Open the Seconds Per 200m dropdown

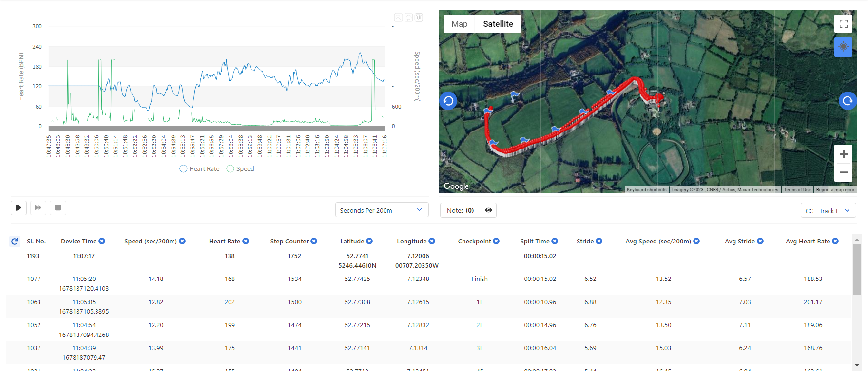(382, 210)
